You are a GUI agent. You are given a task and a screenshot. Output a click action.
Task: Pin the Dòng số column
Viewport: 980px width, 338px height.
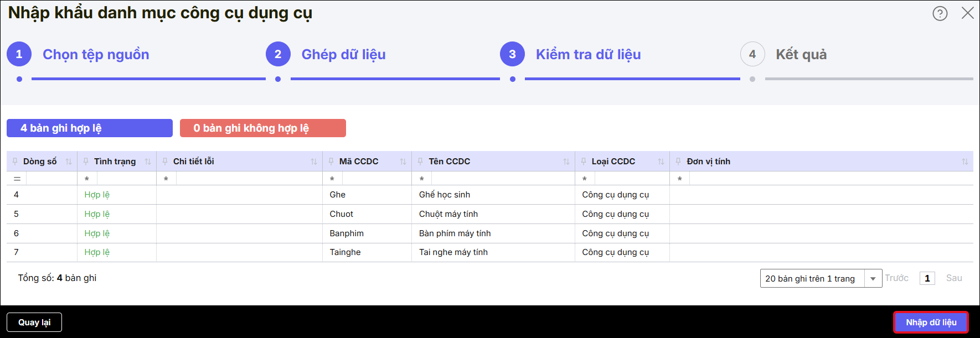pyautogui.click(x=15, y=162)
